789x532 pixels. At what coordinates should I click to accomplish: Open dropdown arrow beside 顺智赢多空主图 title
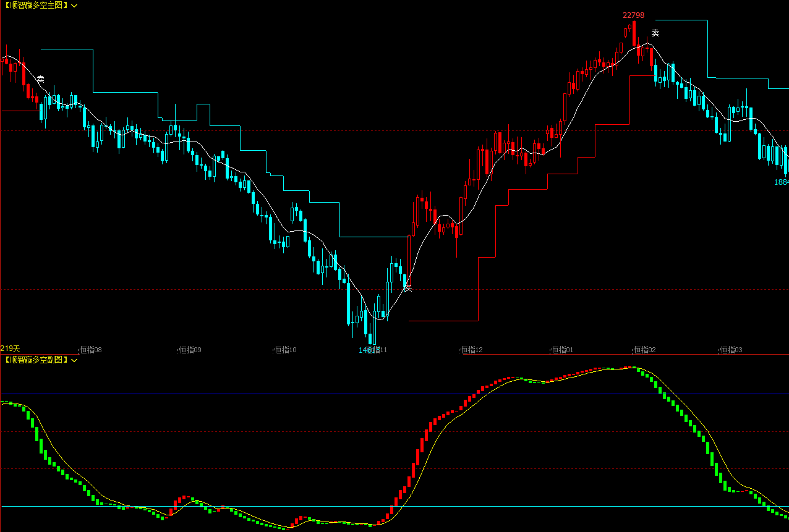pos(74,6)
